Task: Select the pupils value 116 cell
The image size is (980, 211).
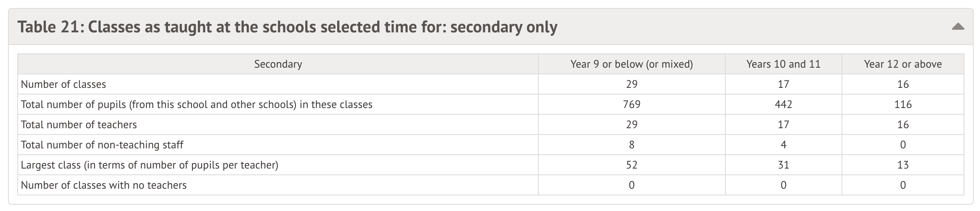Action: [x=903, y=105]
